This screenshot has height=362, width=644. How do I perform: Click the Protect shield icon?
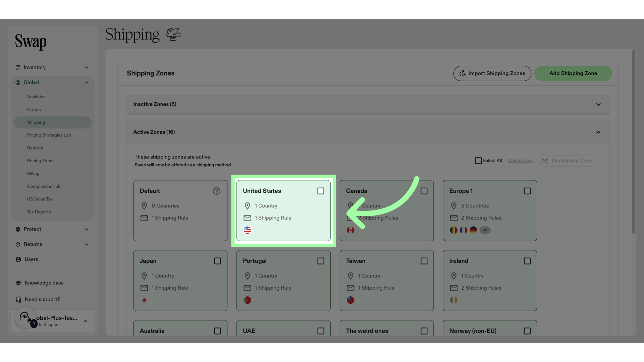pyautogui.click(x=18, y=229)
